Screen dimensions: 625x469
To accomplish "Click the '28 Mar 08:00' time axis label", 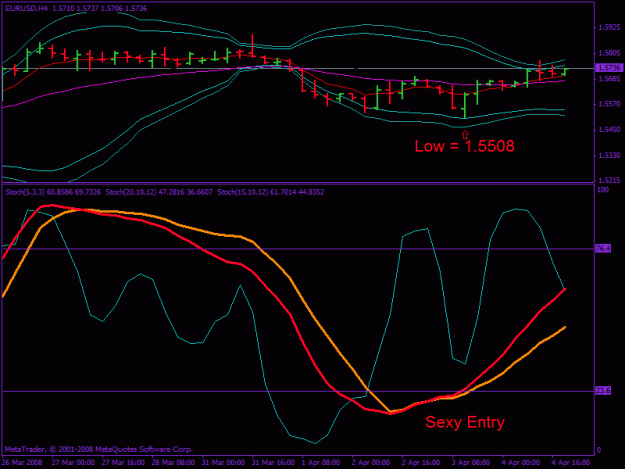I will (173, 463).
